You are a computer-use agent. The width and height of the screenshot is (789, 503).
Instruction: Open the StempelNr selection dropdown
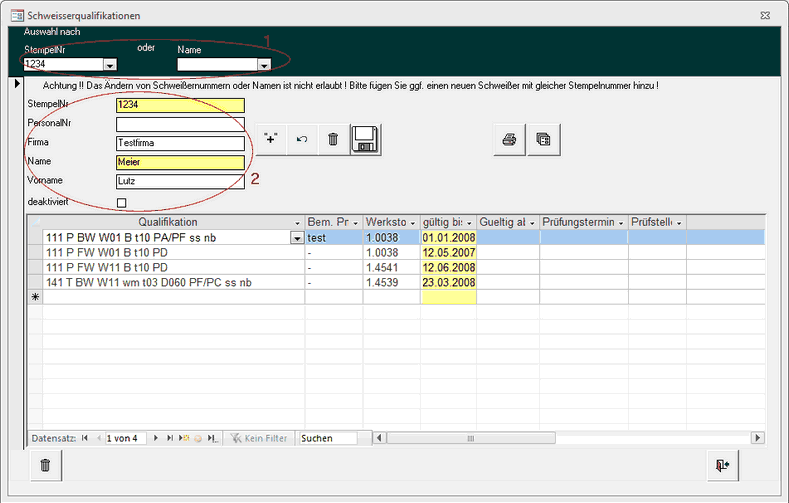coord(108,65)
